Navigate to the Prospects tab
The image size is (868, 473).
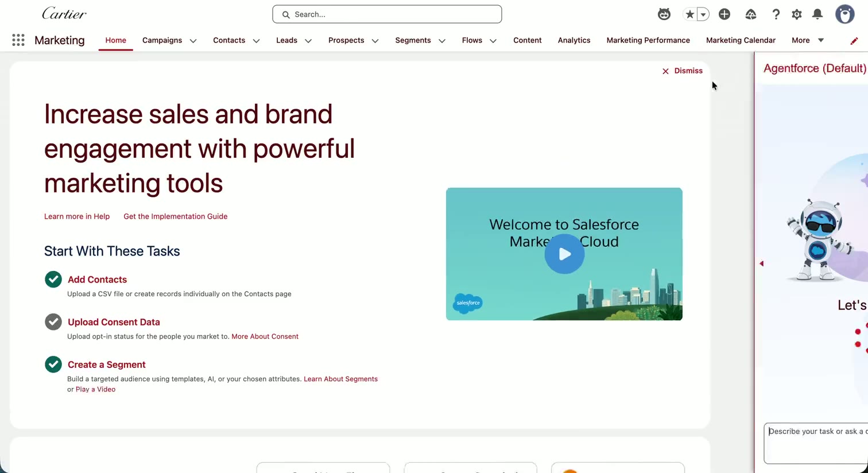346,40
